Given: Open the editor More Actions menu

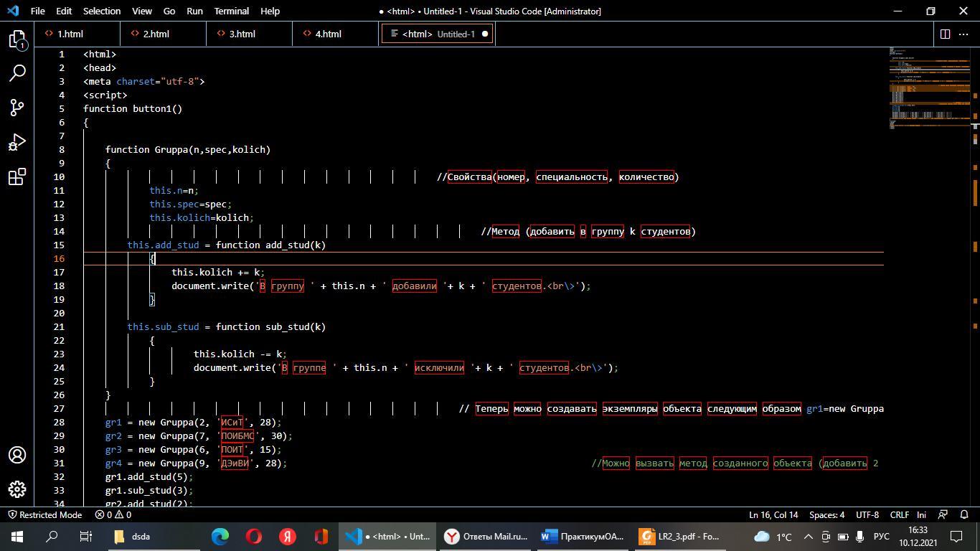Looking at the screenshot, I should tap(965, 34).
